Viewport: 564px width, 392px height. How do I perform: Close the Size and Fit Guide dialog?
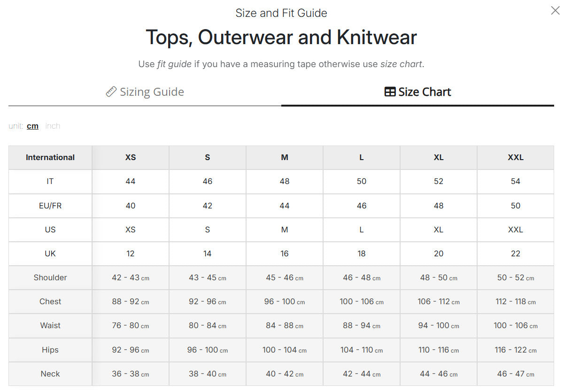point(555,10)
